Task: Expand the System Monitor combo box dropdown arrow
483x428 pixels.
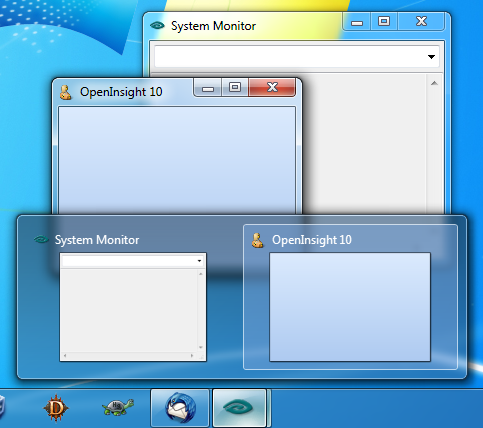Action: point(431,57)
